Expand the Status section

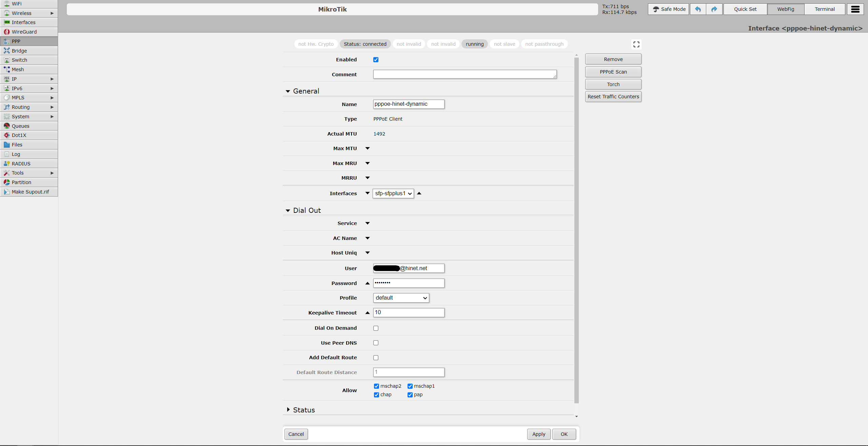[x=304, y=410]
